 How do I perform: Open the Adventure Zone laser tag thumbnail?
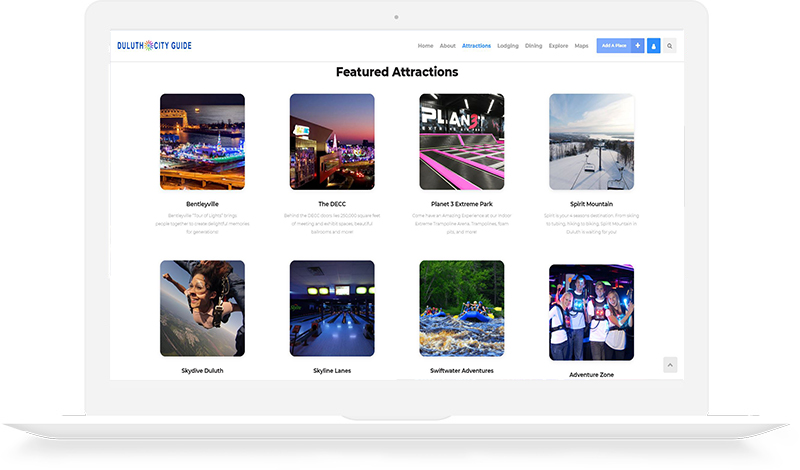point(591,312)
